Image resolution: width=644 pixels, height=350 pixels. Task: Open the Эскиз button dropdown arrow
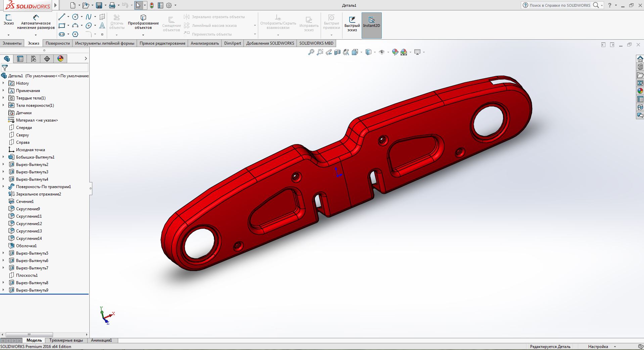(8, 35)
